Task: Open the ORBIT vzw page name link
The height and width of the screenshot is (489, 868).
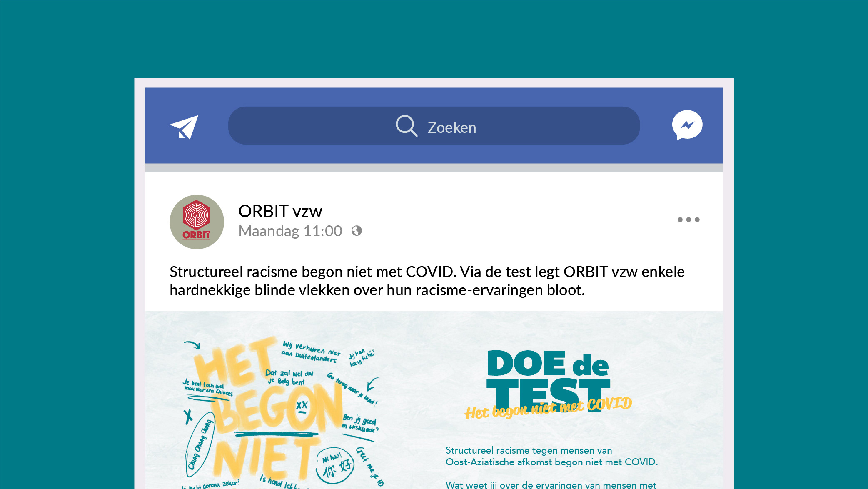Action: (x=280, y=211)
